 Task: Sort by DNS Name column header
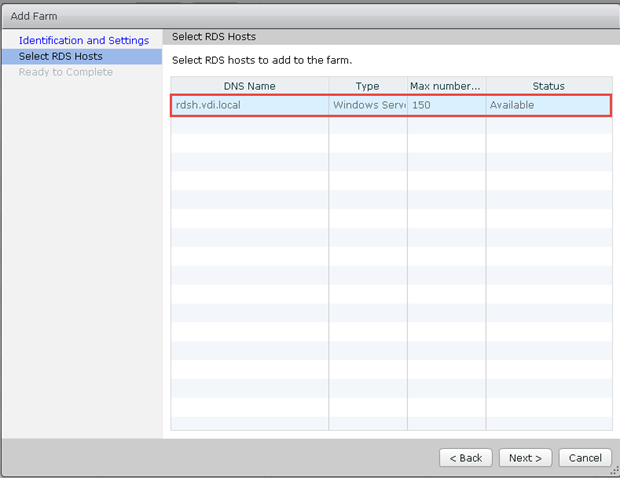tap(250, 86)
